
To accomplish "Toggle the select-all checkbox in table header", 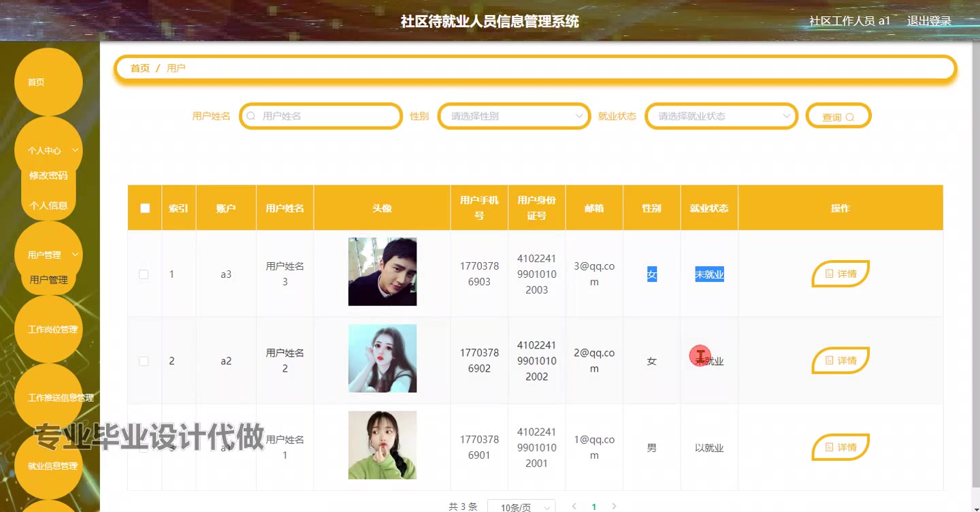I will (x=145, y=208).
